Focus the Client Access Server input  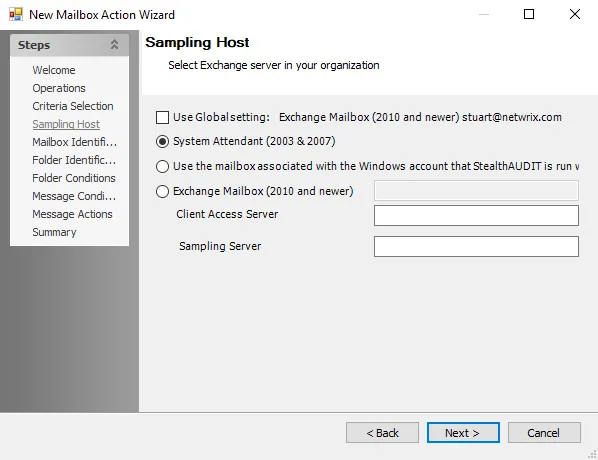tap(476, 216)
